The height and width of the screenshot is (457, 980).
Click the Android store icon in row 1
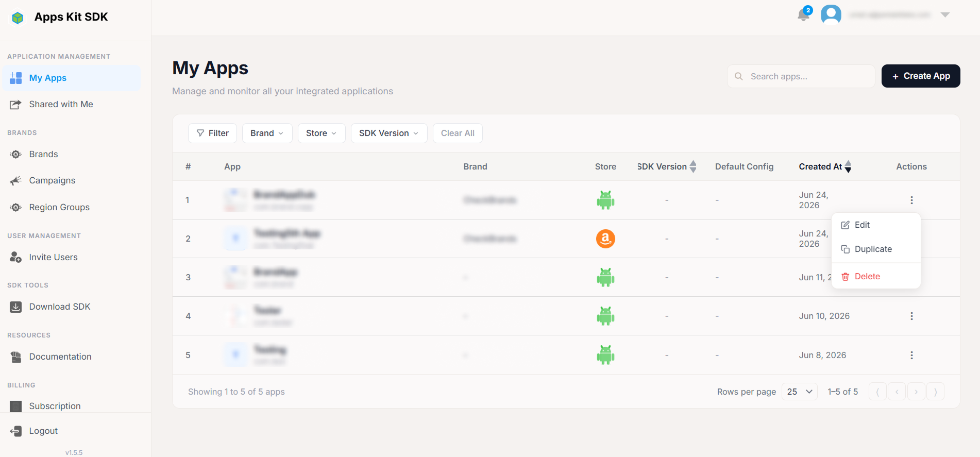click(605, 200)
